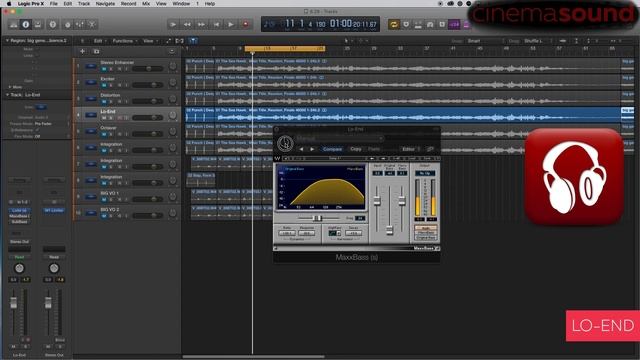Click Compare button in MaxxBass plugin window
Screen dimensions: 640x360
pyautogui.click(x=332, y=149)
